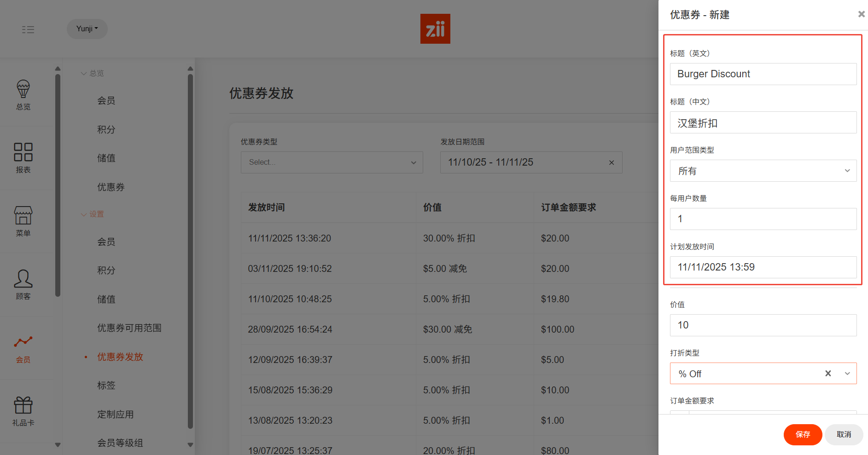Clear the 发放日期范围 date range
This screenshot has height=455, width=868.
(612, 162)
